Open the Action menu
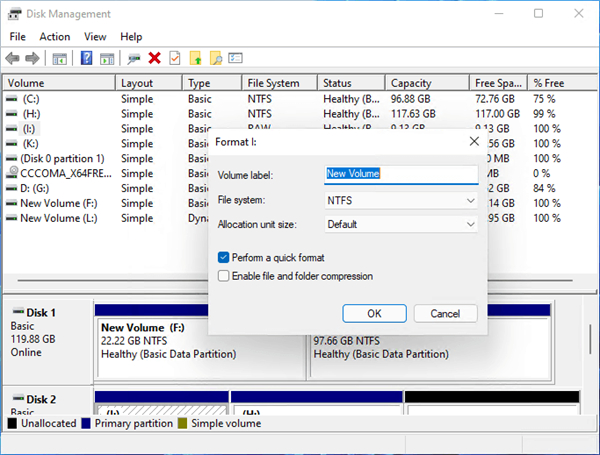The image size is (600, 455). pyautogui.click(x=55, y=37)
